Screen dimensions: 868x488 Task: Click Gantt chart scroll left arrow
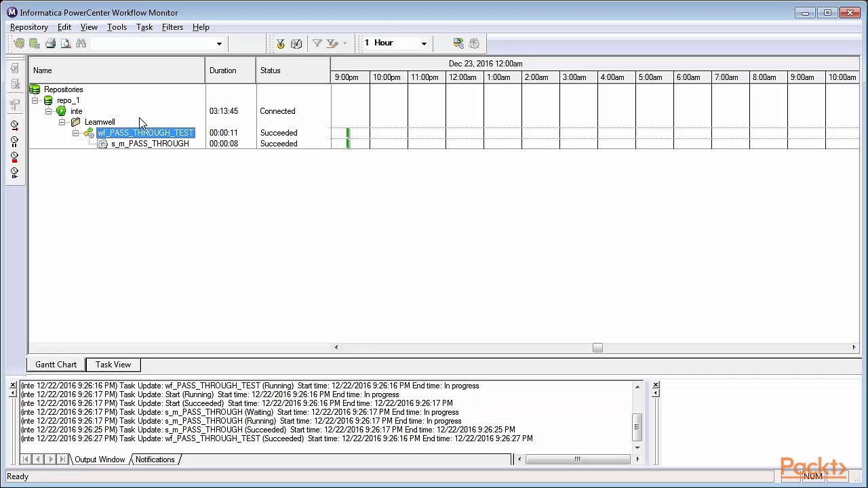click(336, 348)
